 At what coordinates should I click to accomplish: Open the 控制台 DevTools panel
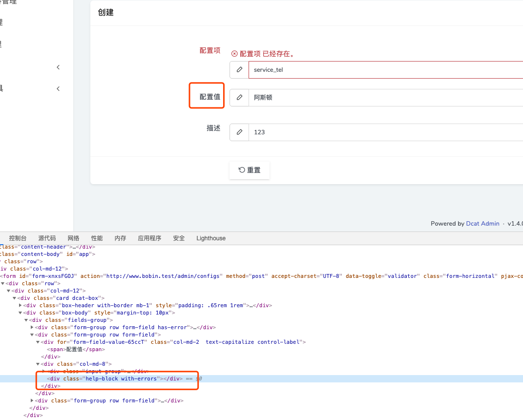18,238
